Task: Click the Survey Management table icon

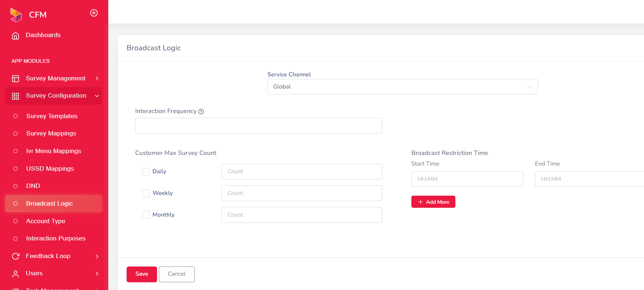Action: pos(15,79)
